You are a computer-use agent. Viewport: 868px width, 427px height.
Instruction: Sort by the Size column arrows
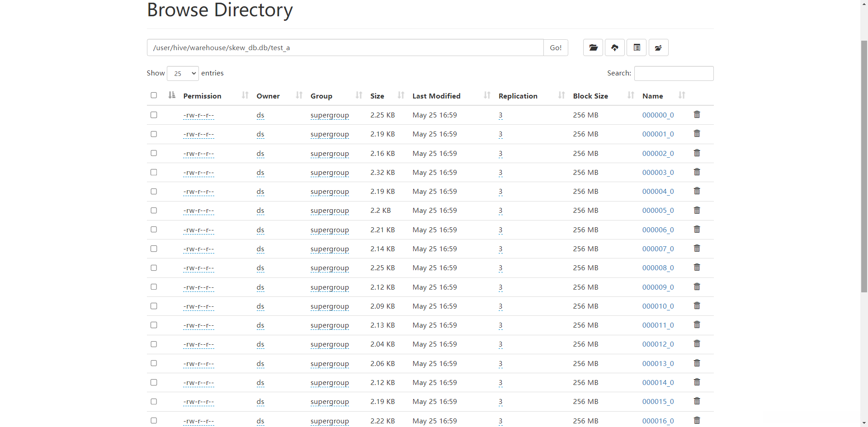[401, 95]
